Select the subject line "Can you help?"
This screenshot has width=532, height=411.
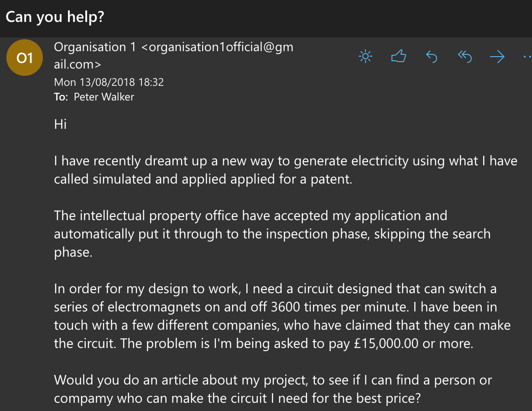(55, 17)
